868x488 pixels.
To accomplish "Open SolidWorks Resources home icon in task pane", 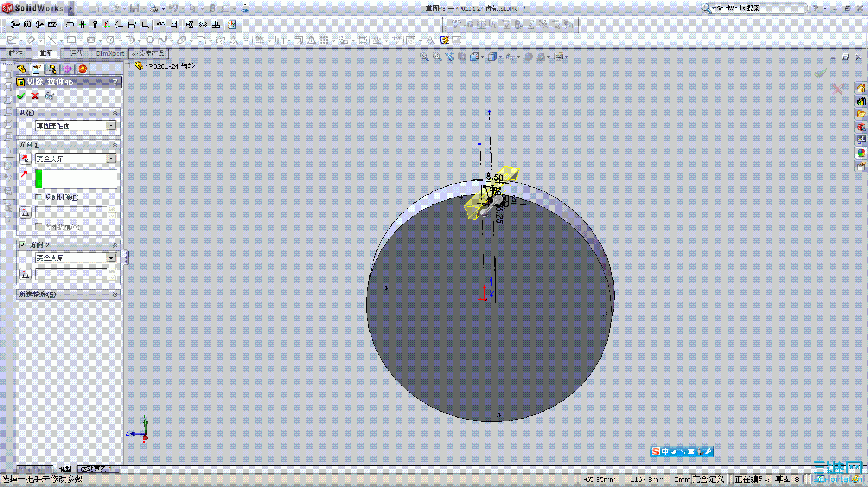I will pyautogui.click(x=861, y=88).
